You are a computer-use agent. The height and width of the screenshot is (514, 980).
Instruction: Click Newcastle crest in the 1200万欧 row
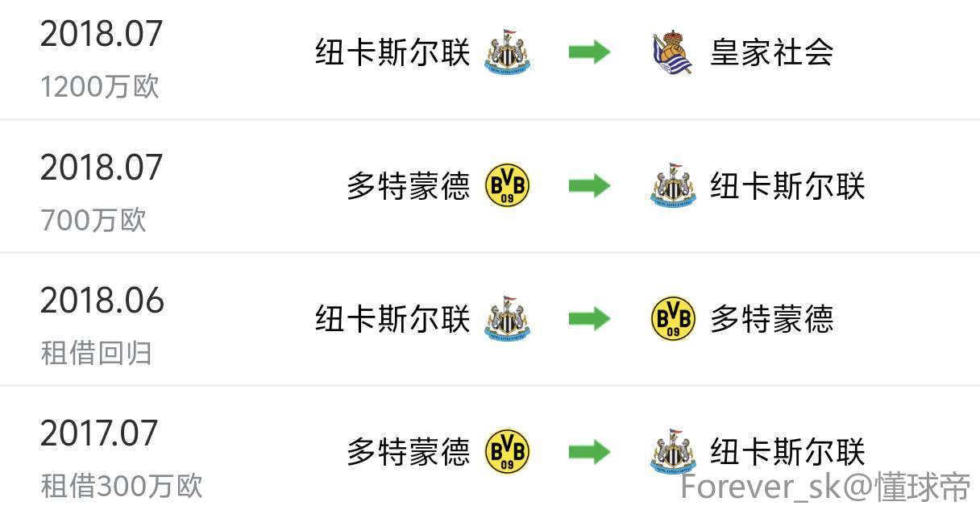point(508,53)
